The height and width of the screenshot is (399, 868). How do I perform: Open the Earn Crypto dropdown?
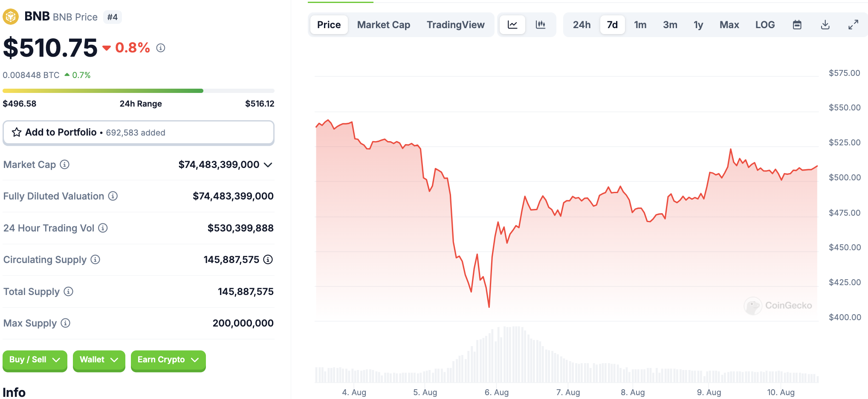click(x=168, y=360)
